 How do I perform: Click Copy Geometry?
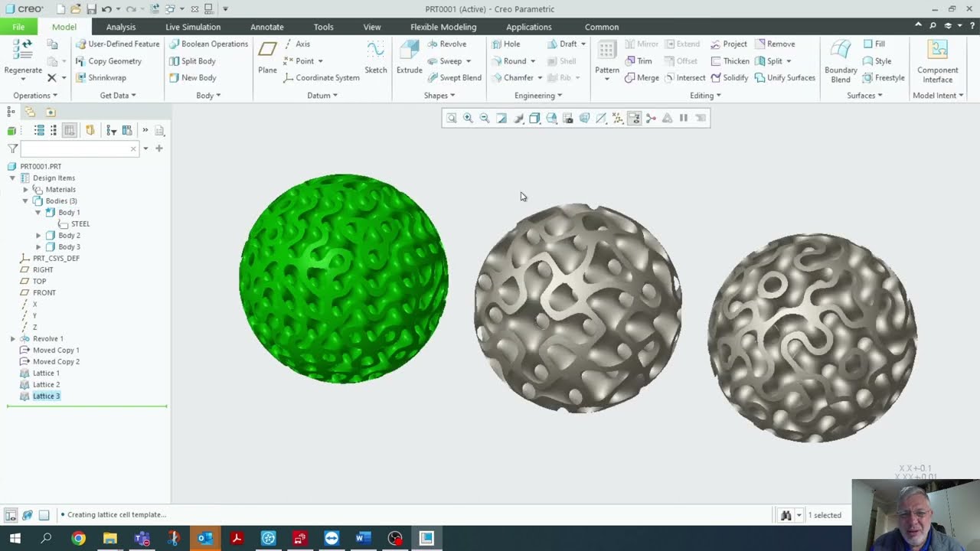108,60
